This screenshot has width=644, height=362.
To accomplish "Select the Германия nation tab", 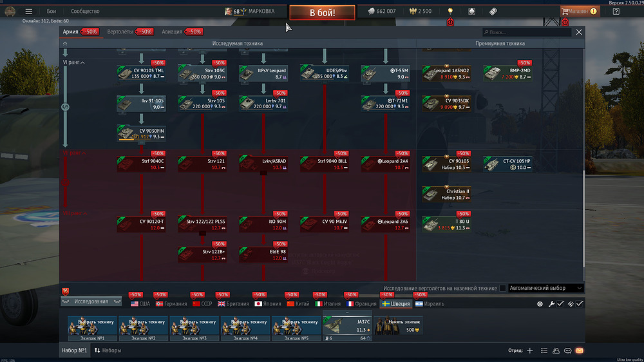I will [x=171, y=303].
